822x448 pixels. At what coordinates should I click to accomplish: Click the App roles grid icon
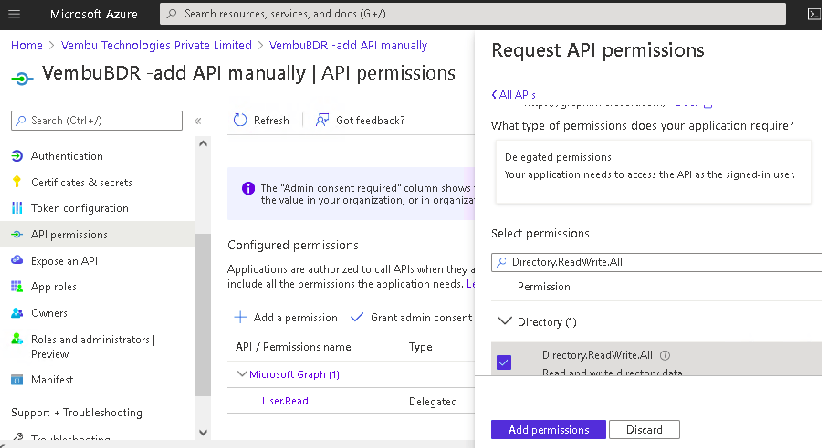pyautogui.click(x=17, y=286)
